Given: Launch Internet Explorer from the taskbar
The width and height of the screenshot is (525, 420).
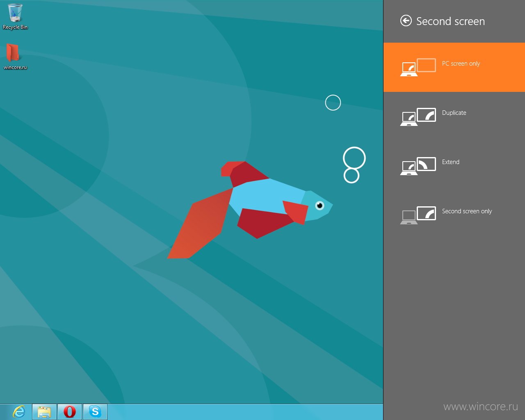Looking at the screenshot, I should click(x=19, y=411).
